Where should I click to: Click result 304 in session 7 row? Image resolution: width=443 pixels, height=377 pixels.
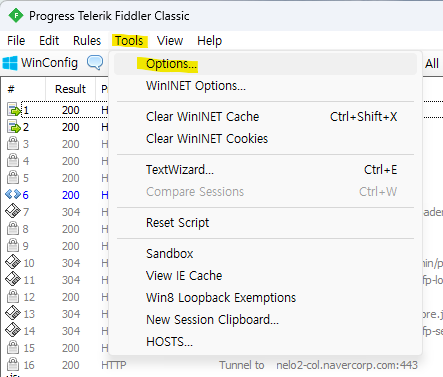(71, 212)
